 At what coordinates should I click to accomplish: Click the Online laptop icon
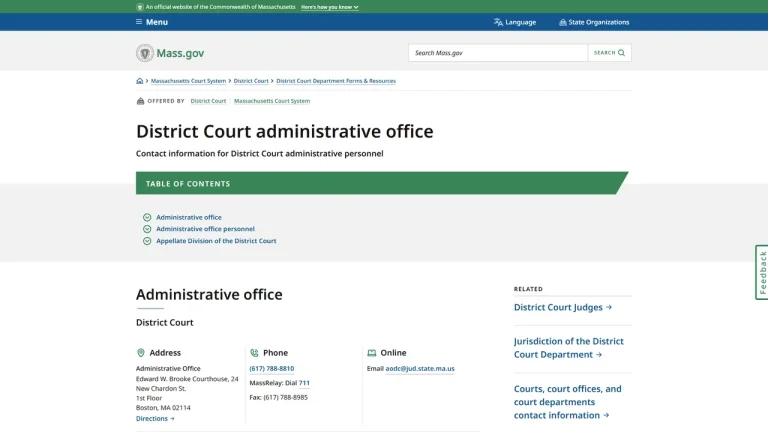(372, 353)
